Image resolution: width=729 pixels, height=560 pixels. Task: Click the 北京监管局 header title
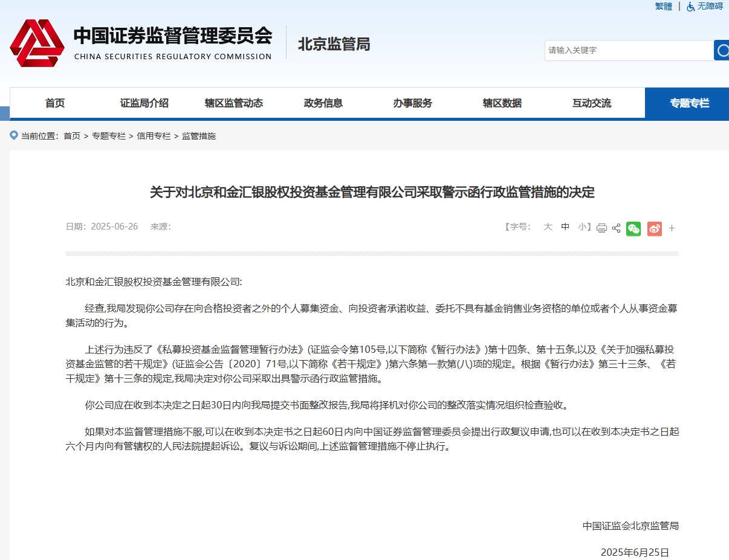pyautogui.click(x=334, y=43)
